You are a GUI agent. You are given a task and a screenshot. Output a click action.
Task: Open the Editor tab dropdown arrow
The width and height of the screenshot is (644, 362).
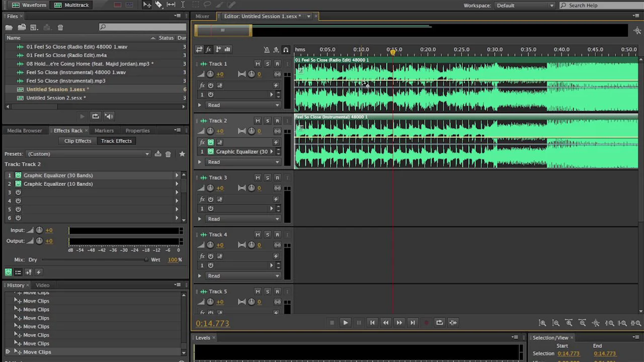pos(308,16)
